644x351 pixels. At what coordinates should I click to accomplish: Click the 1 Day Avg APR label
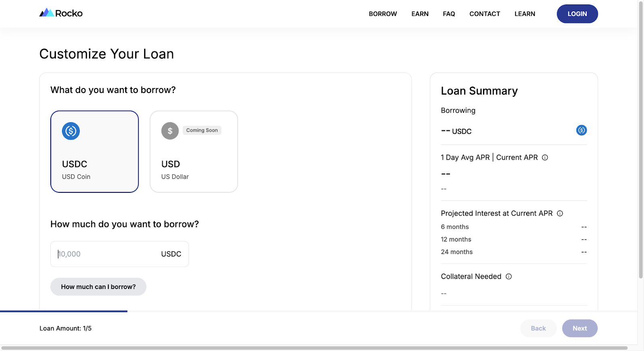click(465, 157)
